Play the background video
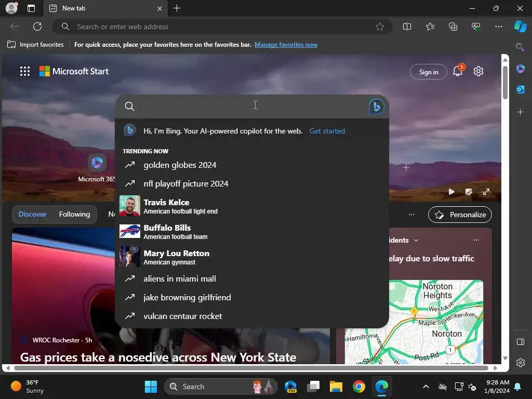This screenshot has width=532, height=399. click(x=451, y=192)
